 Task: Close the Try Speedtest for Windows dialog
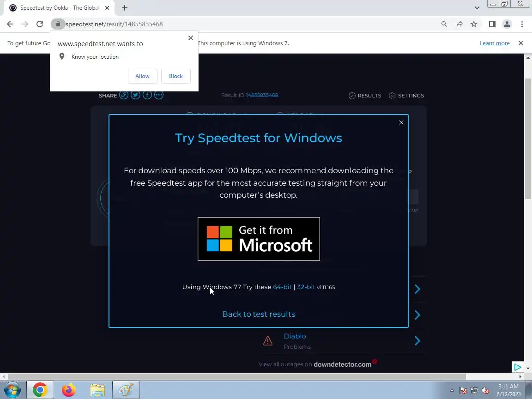pos(401,122)
